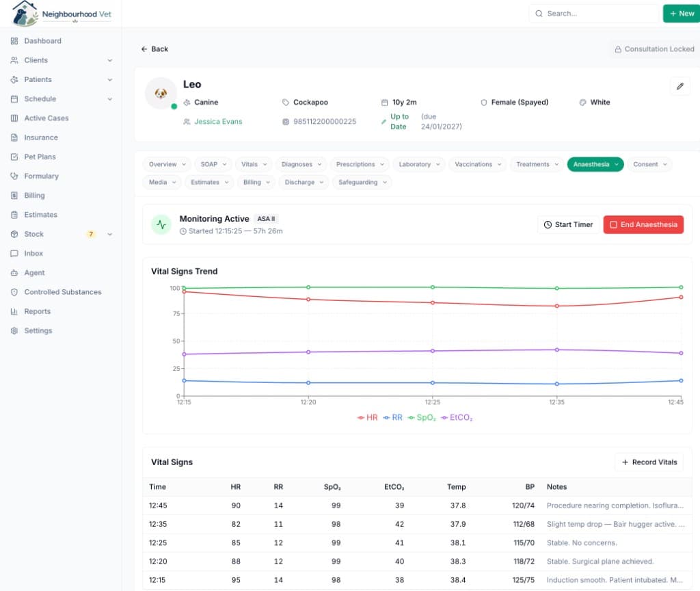Click the Pet Plans sidebar icon
Image resolution: width=700 pixels, height=591 pixels.
[x=14, y=157]
